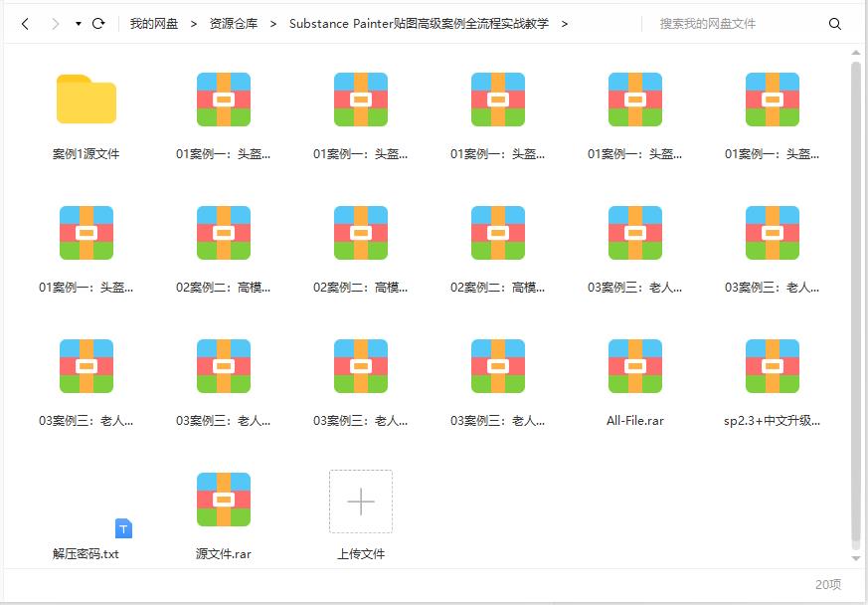Image resolution: width=868 pixels, height=605 pixels.
Task: Refresh the current folder listing
Action: (98, 24)
